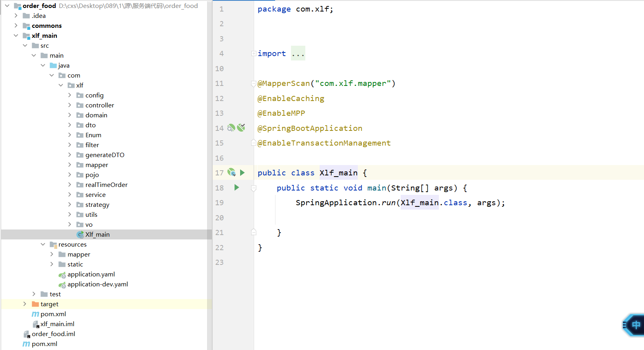Expand the mapper package under xlf
Image resolution: width=644 pixels, height=350 pixels.
(x=70, y=165)
